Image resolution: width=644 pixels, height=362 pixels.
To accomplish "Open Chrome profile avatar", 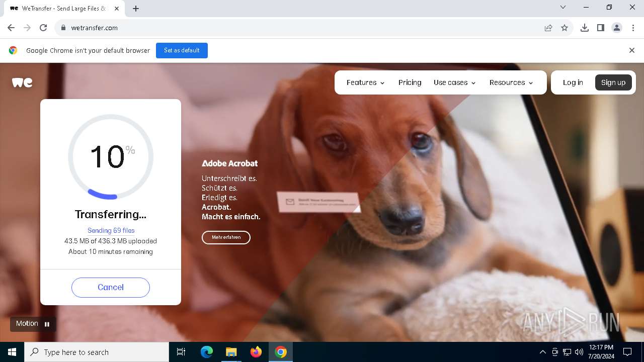I will tap(617, 28).
